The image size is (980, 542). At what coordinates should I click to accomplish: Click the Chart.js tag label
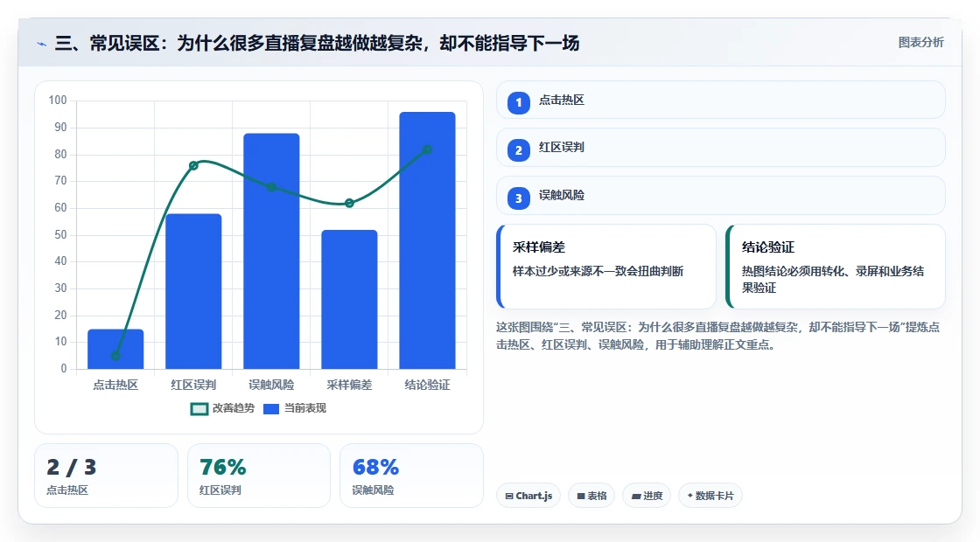[x=534, y=496]
